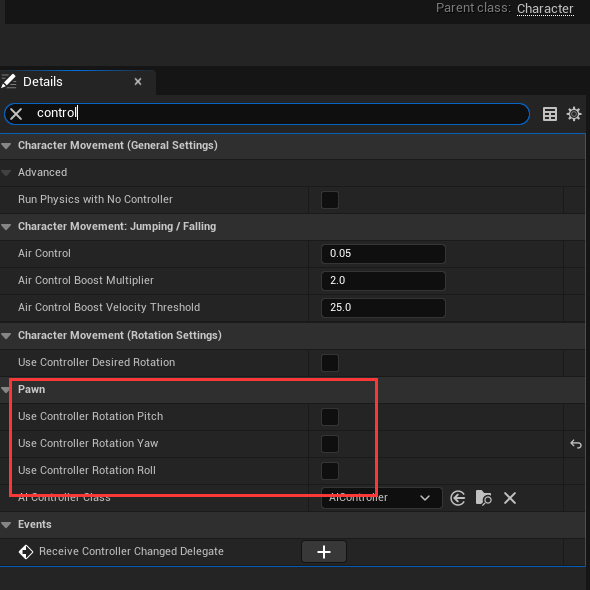
Task: Click the Details tab pencil icon
Action: 9,81
